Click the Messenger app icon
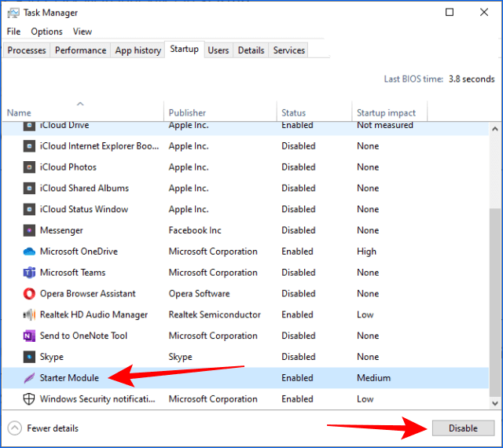 (29, 230)
